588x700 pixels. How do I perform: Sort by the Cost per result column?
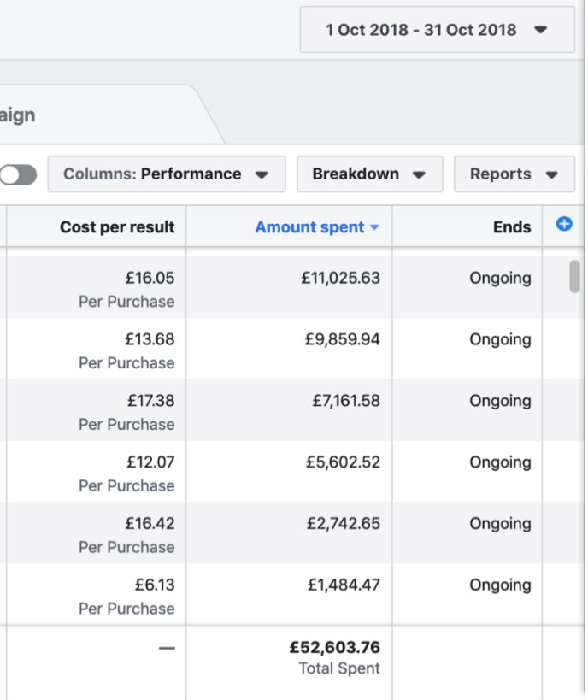[x=117, y=227]
